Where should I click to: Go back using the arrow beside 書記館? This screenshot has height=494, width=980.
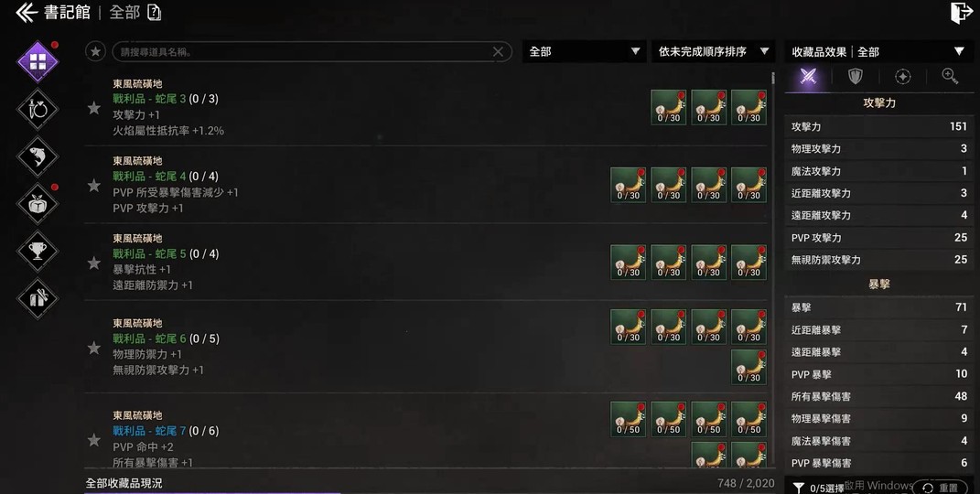[27, 13]
